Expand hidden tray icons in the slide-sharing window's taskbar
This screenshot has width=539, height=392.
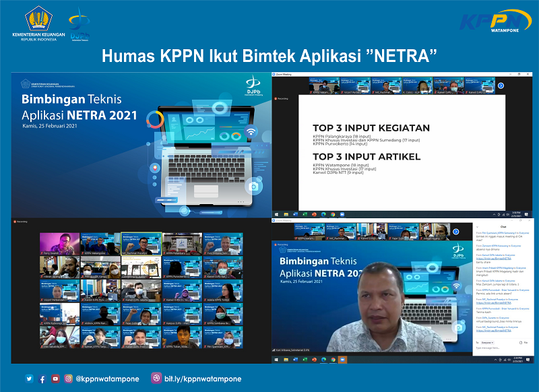click(x=495, y=214)
